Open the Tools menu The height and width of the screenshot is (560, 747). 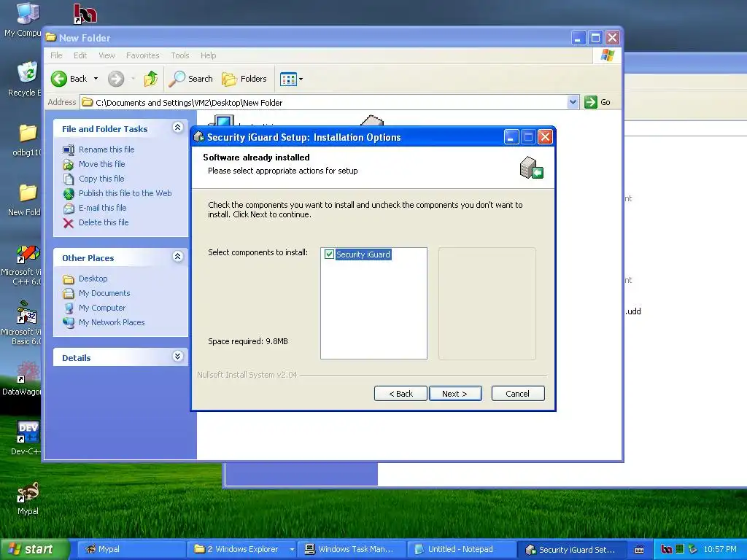[x=180, y=55]
